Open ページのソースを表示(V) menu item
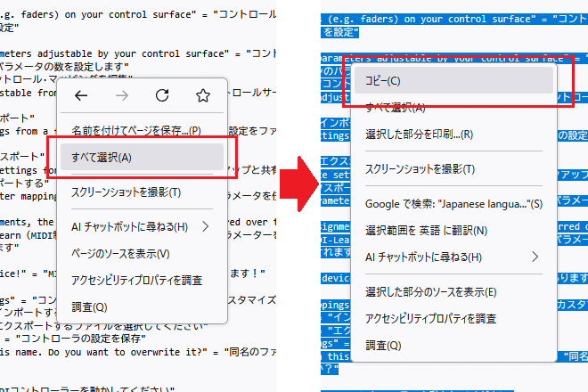This screenshot has width=588, height=392. tap(120, 253)
